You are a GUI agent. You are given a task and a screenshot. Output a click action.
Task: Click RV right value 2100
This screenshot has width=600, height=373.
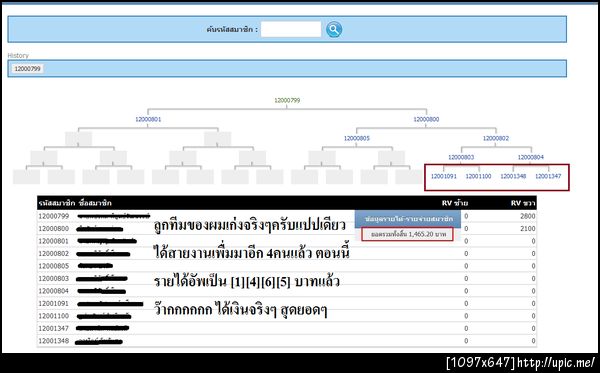pyautogui.click(x=527, y=229)
